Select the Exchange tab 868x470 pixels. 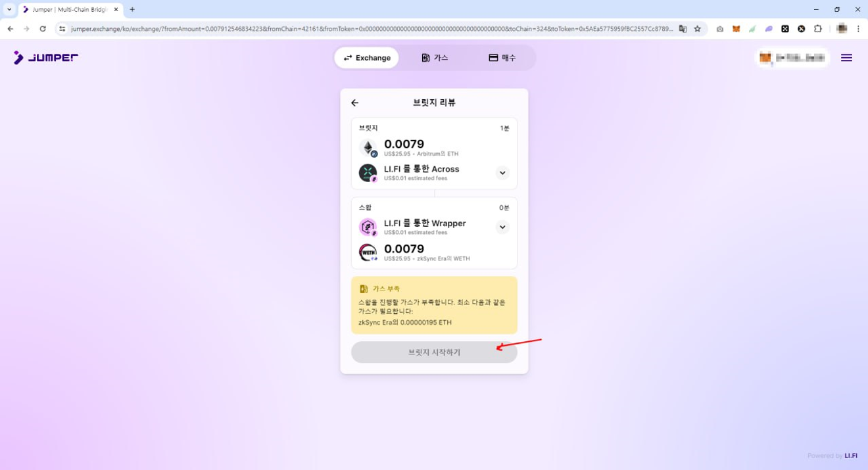click(x=367, y=58)
